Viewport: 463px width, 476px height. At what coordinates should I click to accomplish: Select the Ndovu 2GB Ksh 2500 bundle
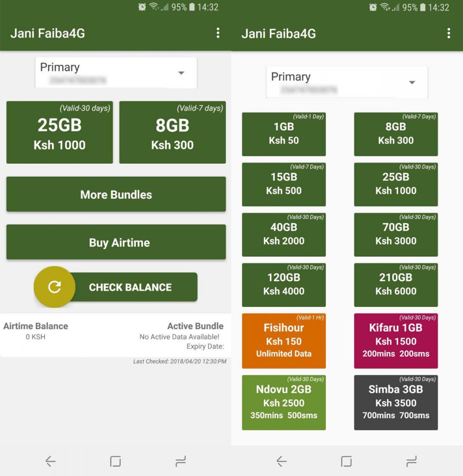pos(284,403)
